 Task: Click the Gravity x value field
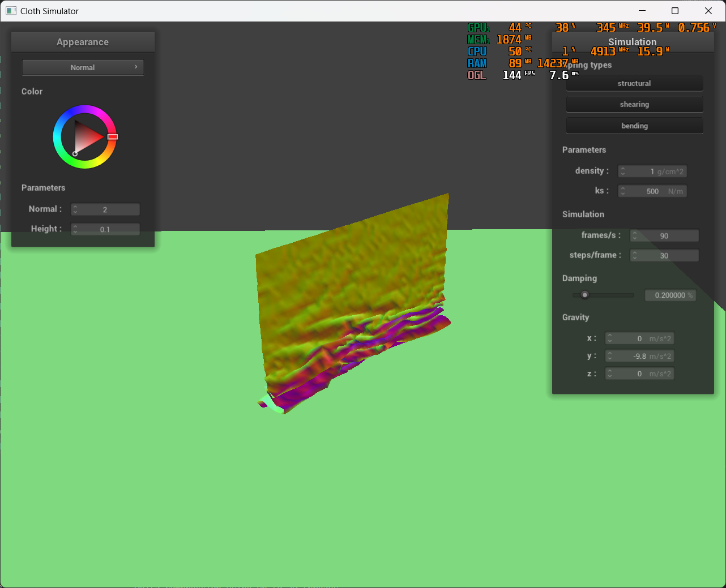click(x=640, y=338)
